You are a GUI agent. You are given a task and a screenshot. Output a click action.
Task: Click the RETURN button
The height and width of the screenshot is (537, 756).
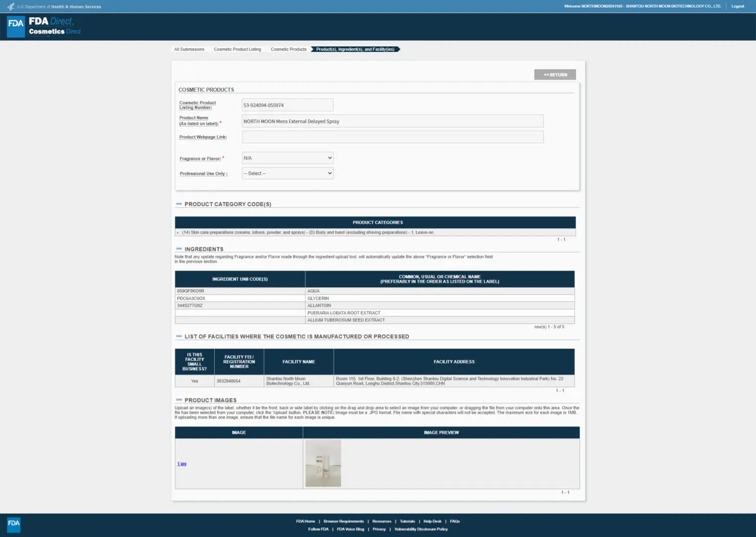[555, 75]
